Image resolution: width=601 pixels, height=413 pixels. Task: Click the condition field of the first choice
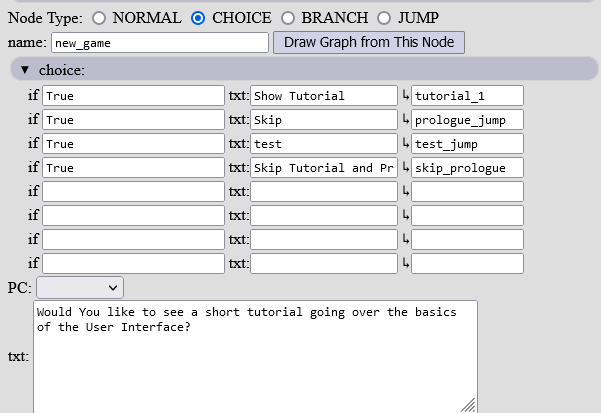tap(133, 95)
